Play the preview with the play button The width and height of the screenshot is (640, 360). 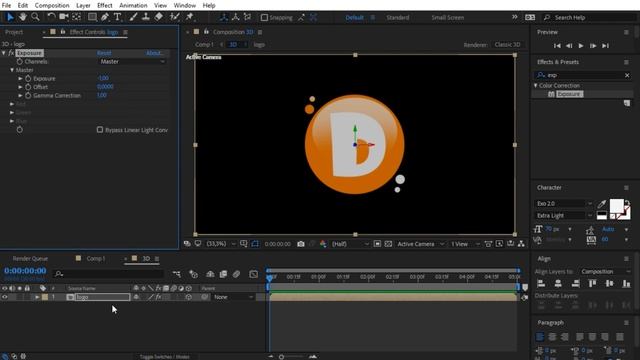[x=581, y=46]
